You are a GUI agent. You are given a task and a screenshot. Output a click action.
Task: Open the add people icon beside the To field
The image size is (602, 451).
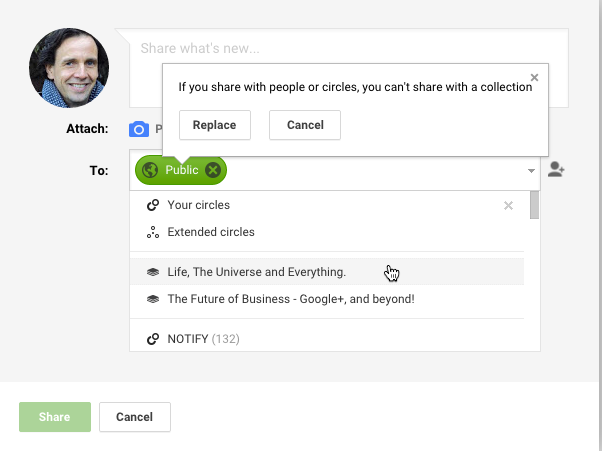(556, 169)
